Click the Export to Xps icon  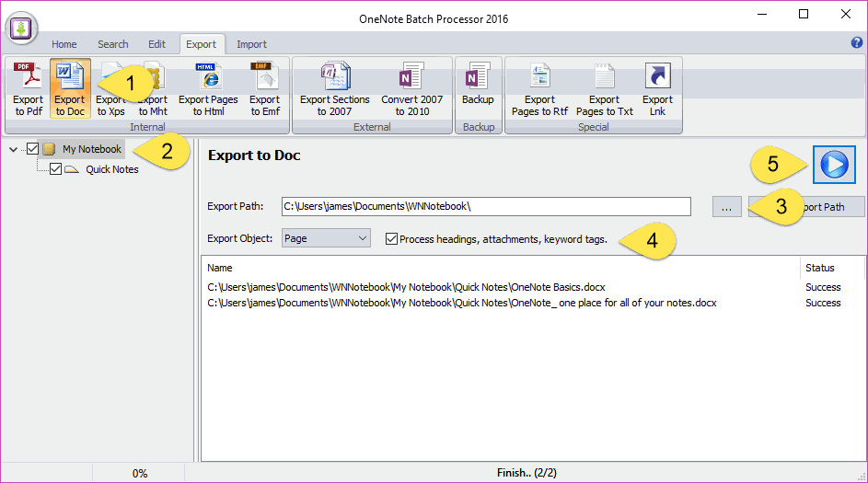point(110,88)
